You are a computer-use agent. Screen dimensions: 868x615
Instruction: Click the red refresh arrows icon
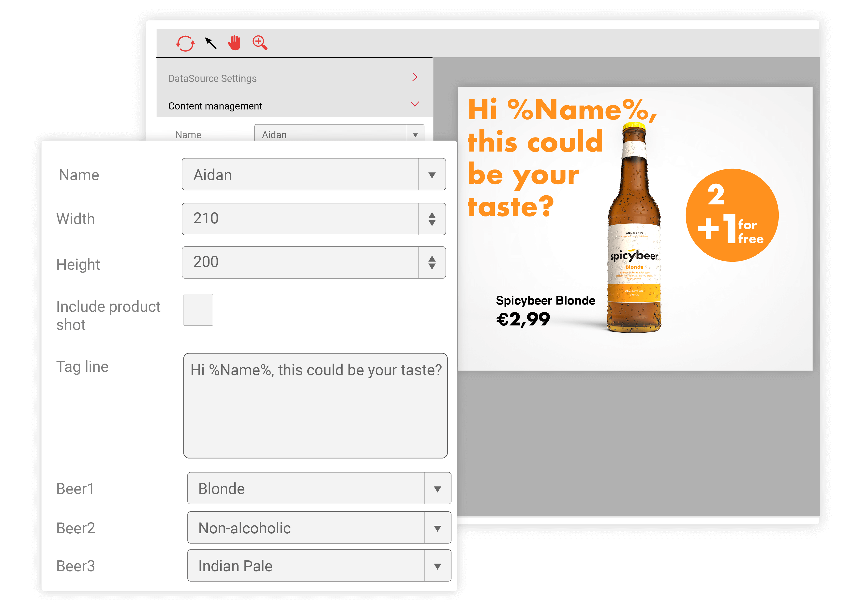pyautogui.click(x=185, y=43)
